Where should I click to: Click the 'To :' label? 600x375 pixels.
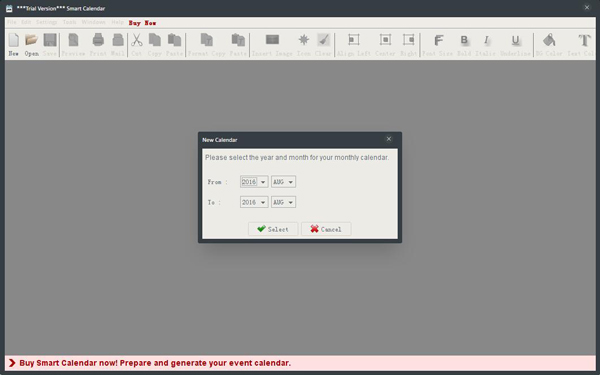click(214, 202)
